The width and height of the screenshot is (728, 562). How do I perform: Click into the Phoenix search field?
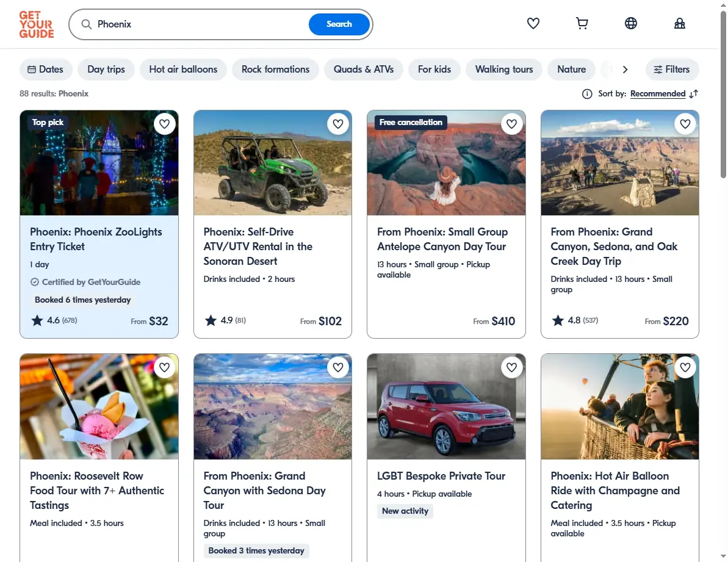point(200,24)
